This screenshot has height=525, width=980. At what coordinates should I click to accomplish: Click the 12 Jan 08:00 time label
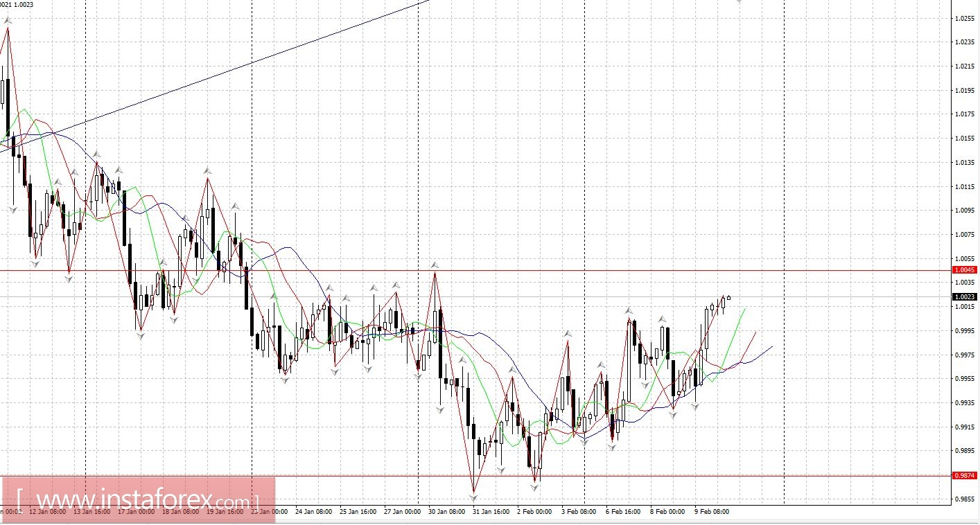click(x=48, y=512)
